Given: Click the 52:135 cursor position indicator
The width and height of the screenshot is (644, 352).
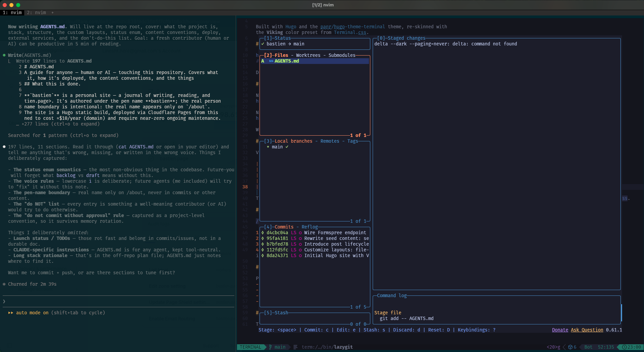Looking at the screenshot, I should (x=606, y=347).
